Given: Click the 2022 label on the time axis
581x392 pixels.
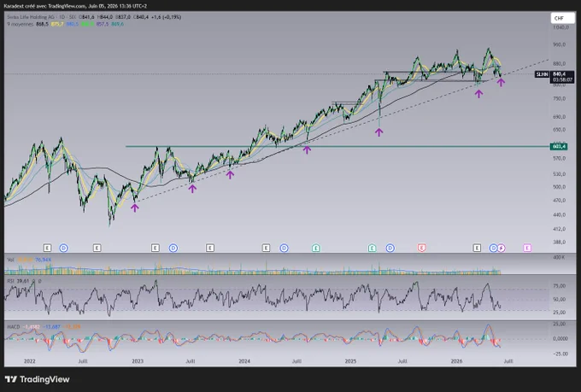Looking at the screenshot, I should (29, 361).
